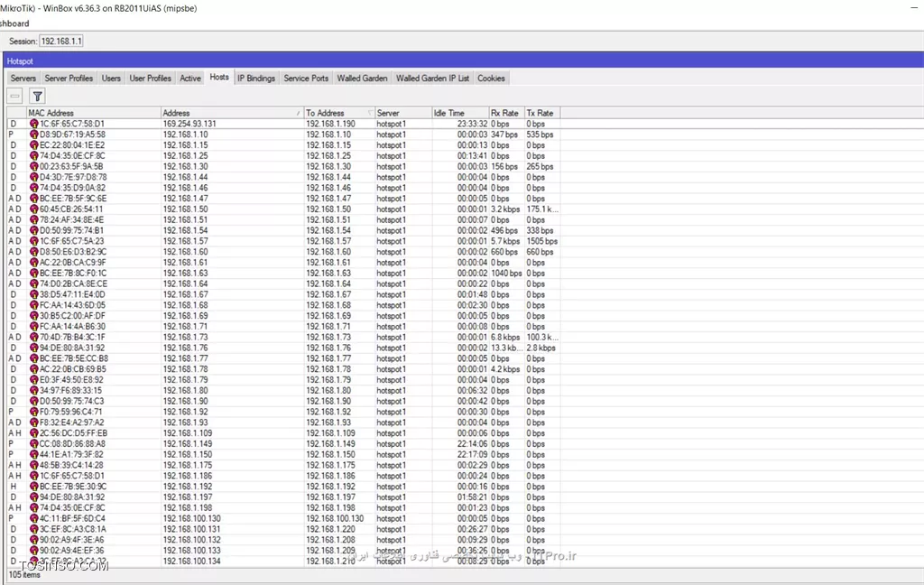Image resolution: width=924 pixels, height=585 pixels.
Task: Click the filter funnel icon
Action: coord(37,96)
